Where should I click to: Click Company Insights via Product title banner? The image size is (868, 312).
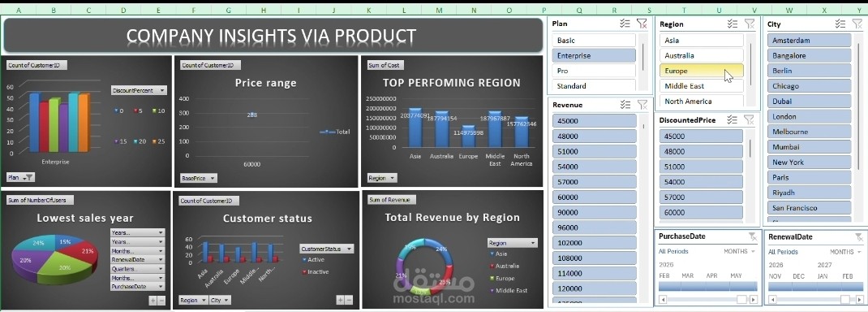tap(273, 36)
